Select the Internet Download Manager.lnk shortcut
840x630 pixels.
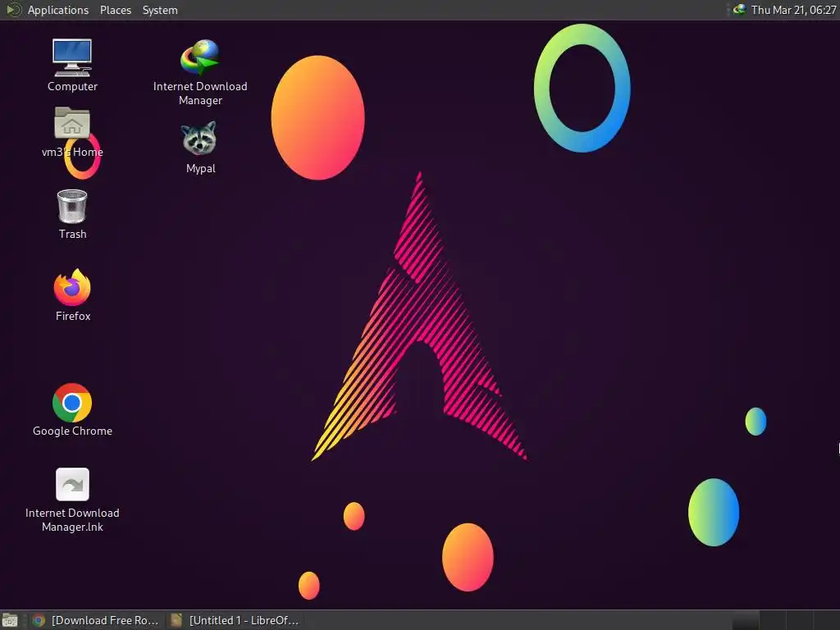pyautogui.click(x=72, y=485)
